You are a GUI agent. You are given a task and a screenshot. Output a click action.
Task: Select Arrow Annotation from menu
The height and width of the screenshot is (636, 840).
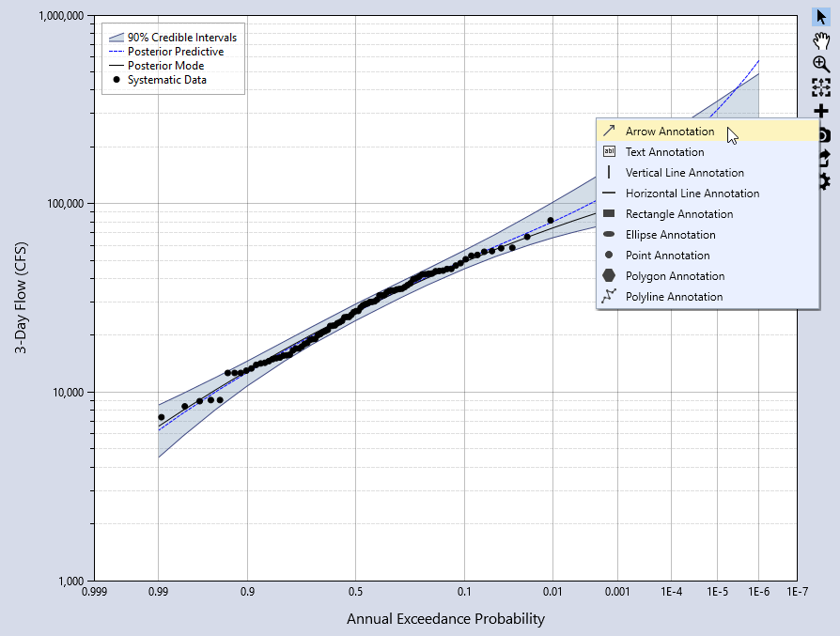[669, 132]
